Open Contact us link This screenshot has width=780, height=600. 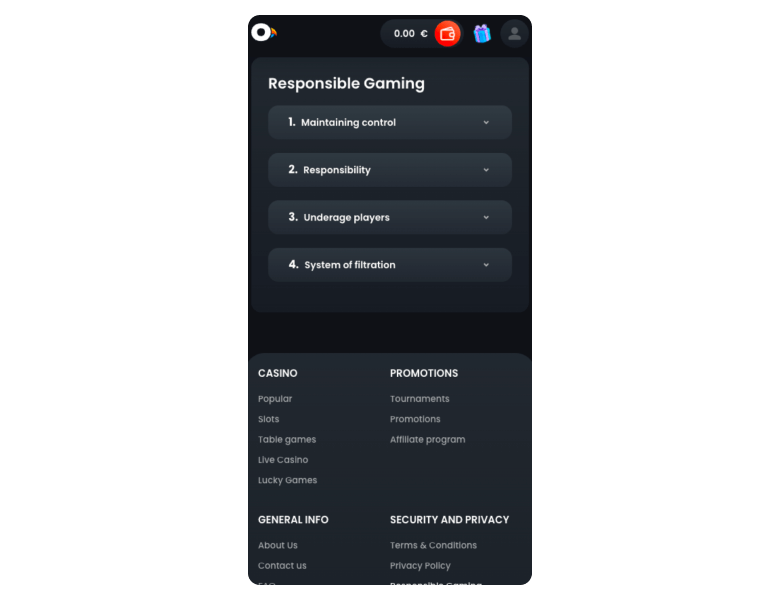(x=282, y=566)
